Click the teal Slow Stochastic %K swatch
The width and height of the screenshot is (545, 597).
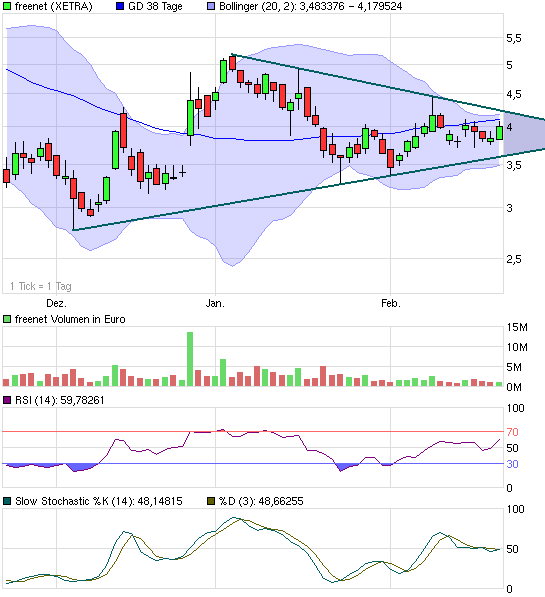[x=7, y=501]
